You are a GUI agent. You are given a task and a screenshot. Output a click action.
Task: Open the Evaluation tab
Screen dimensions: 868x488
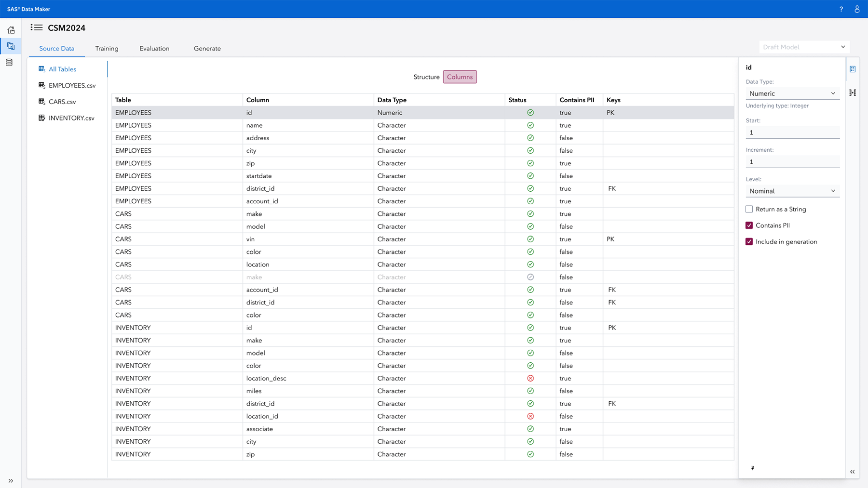pos(154,48)
